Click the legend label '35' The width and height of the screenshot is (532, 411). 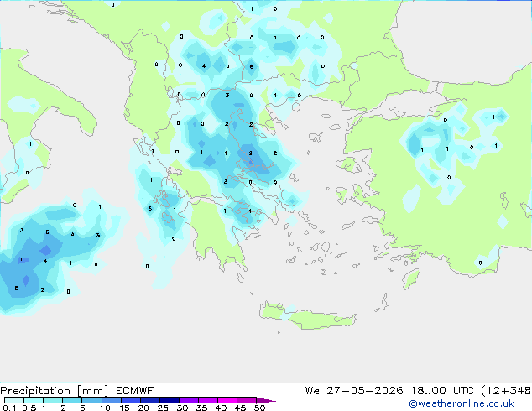coord(201,408)
